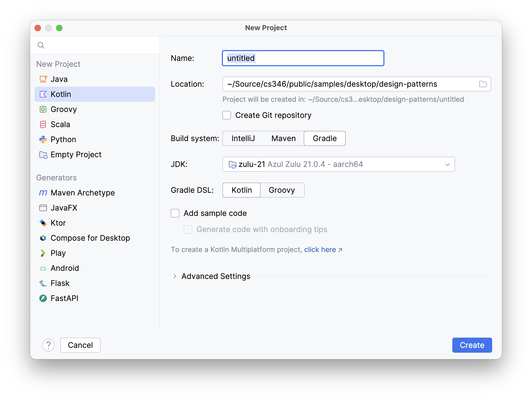Open the JDK dropdown arrow
This screenshot has width=532, height=399.
point(447,164)
